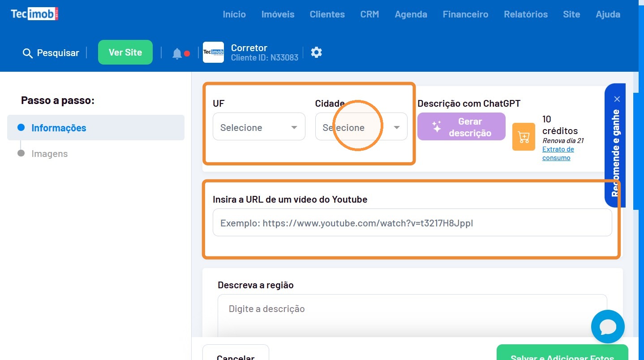The height and width of the screenshot is (360, 644).
Task: Open the Cidade dropdown
Action: pyautogui.click(x=361, y=126)
